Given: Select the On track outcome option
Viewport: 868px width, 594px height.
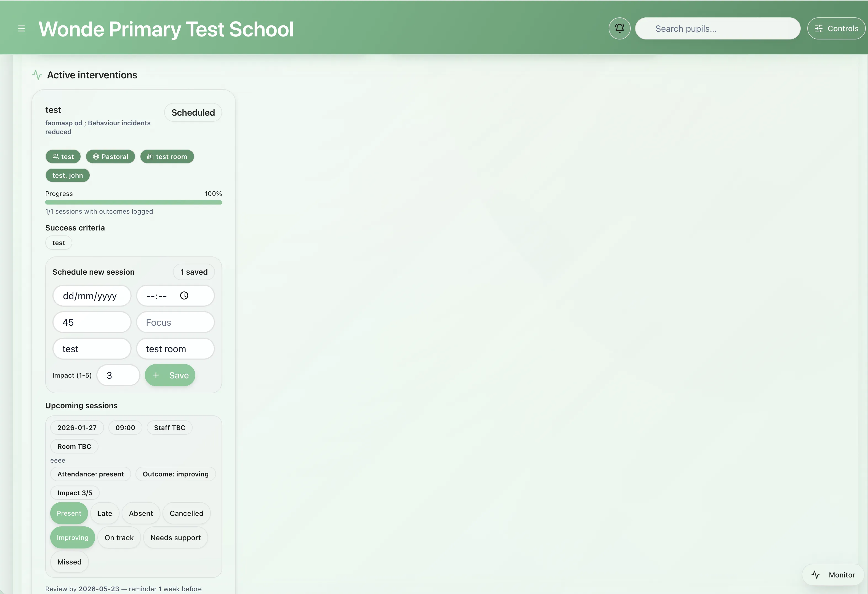Looking at the screenshot, I should [119, 537].
